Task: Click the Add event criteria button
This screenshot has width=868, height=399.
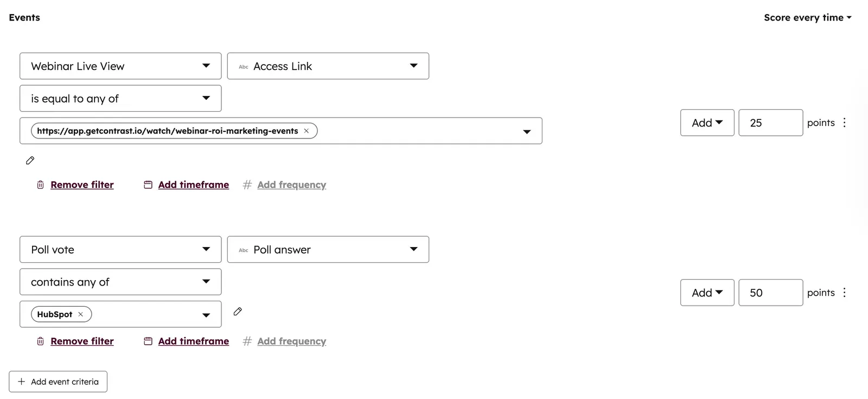Action: pyautogui.click(x=58, y=382)
